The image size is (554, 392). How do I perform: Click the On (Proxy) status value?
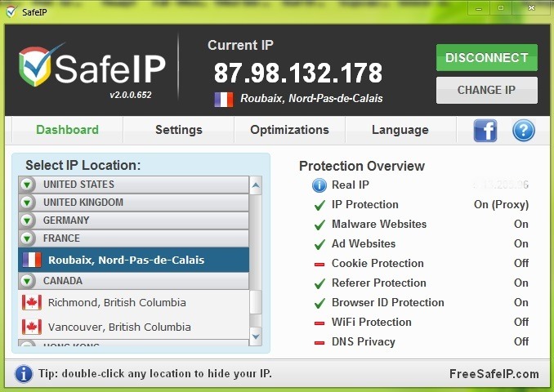[501, 205]
